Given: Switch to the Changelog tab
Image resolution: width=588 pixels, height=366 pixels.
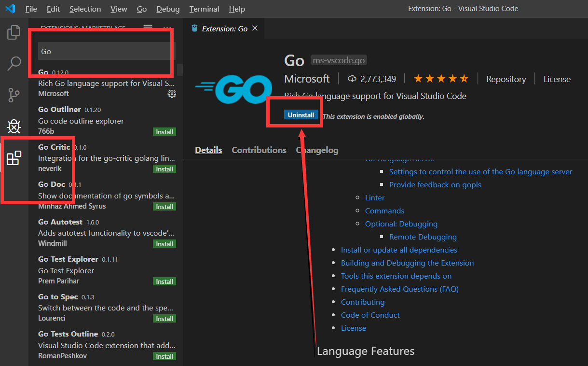Looking at the screenshot, I should 317,150.
